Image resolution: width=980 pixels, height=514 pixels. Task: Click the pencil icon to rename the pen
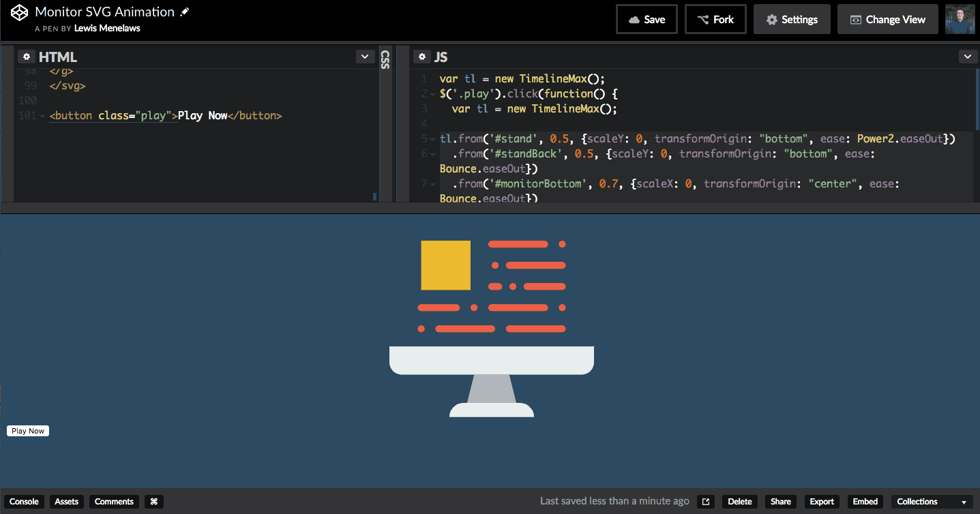tap(183, 11)
